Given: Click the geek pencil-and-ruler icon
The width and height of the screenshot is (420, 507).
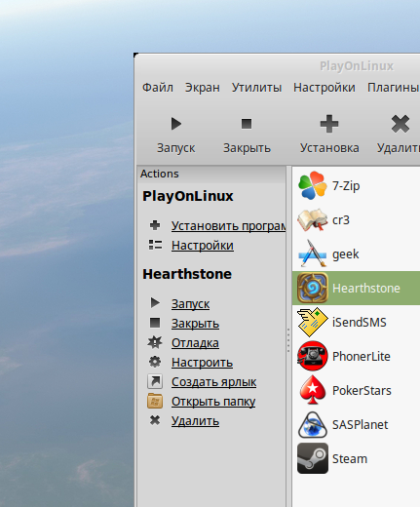Looking at the screenshot, I should 312,253.
